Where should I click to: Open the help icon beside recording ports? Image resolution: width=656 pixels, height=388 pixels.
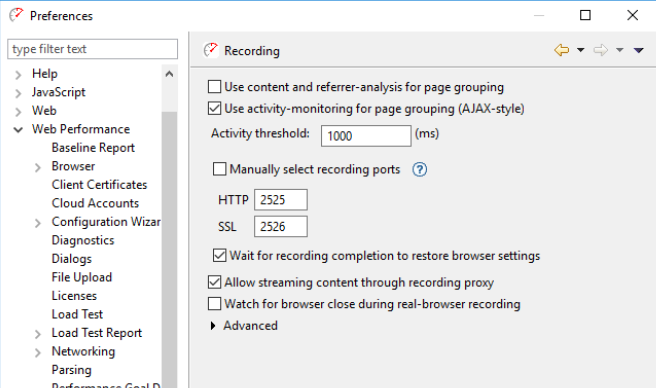[x=420, y=170]
